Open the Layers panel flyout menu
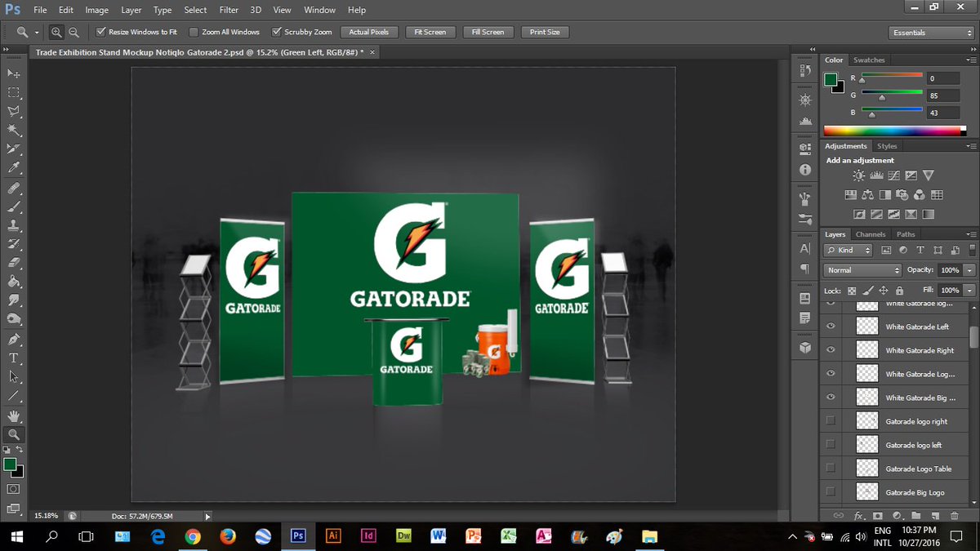 pyautogui.click(x=972, y=234)
